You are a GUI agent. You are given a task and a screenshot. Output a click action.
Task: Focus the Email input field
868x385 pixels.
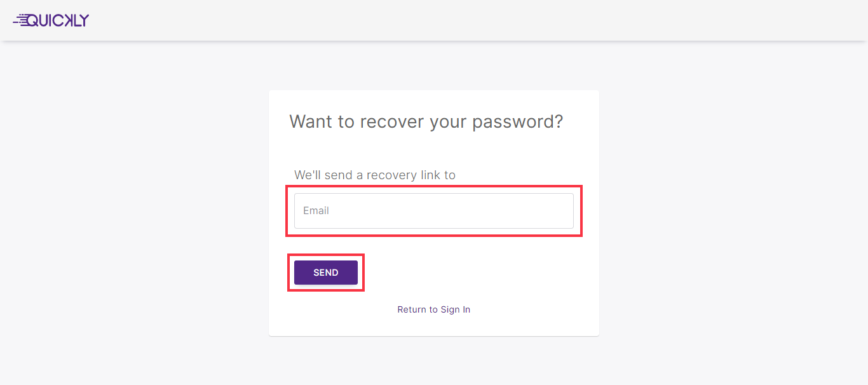[x=433, y=211]
